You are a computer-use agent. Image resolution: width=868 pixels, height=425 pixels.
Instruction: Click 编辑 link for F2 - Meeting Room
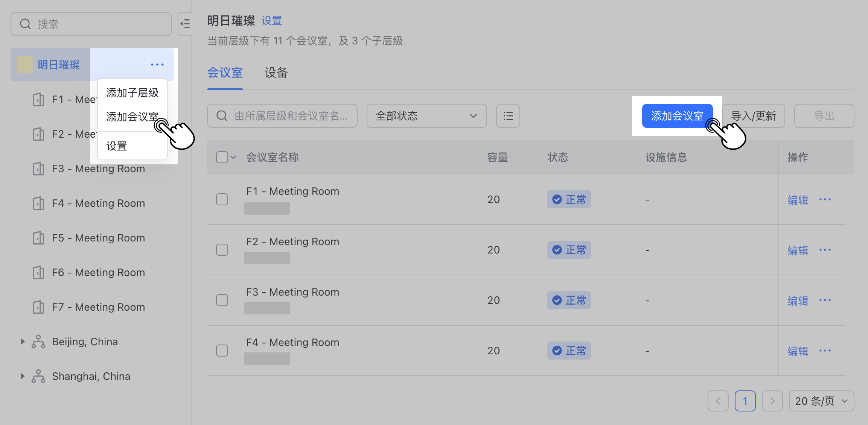click(798, 250)
